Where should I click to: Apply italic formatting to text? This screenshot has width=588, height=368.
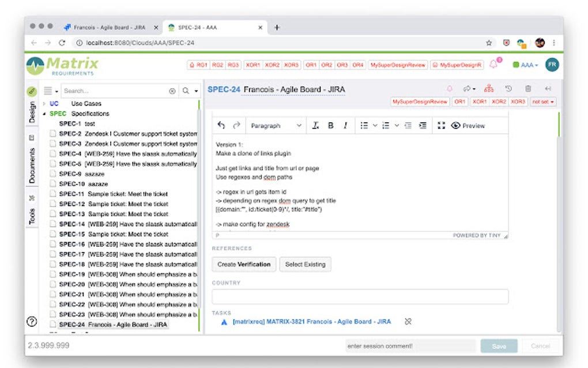[344, 125]
